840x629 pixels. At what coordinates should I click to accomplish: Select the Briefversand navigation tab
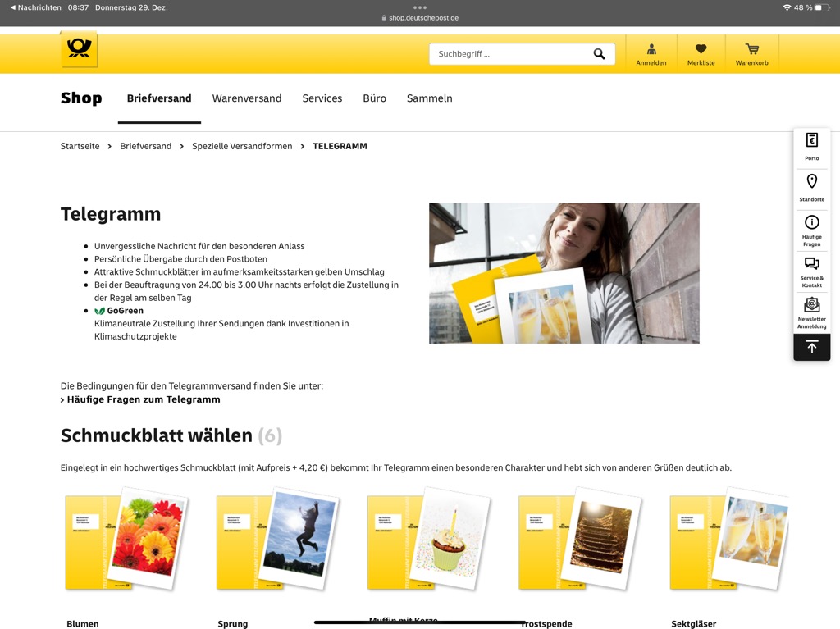pyautogui.click(x=159, y=98)
